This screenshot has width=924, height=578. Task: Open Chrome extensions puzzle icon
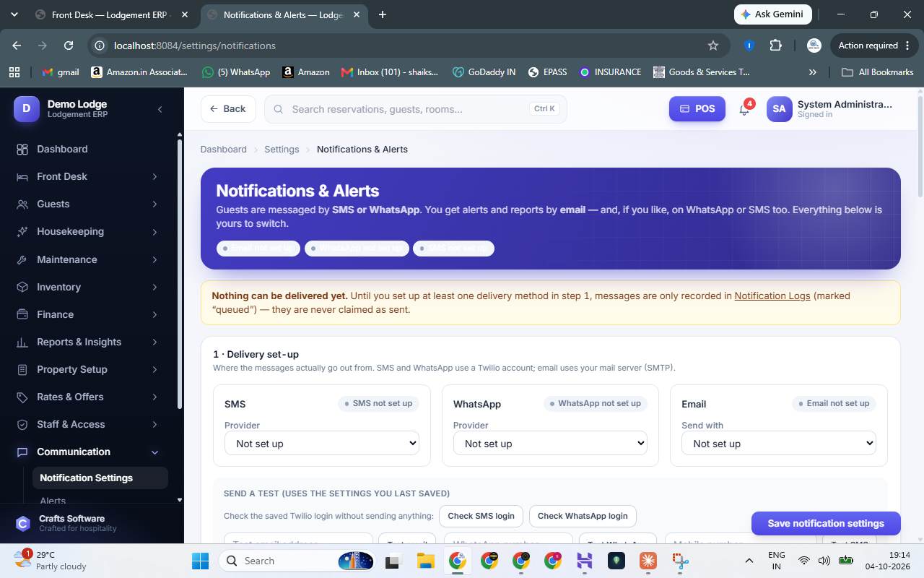point(775,46)
